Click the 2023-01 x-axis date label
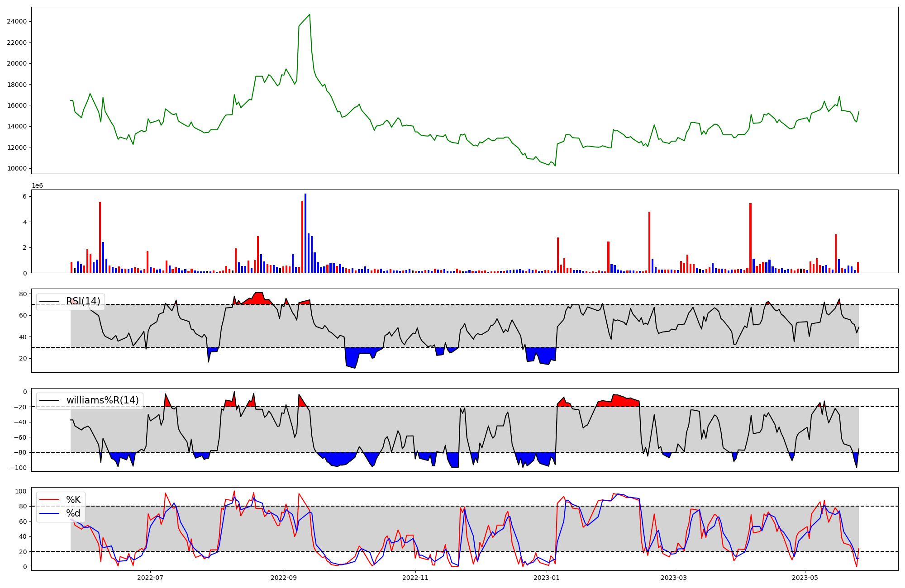The height and width of the screenshot is (588, 905). 547,578
